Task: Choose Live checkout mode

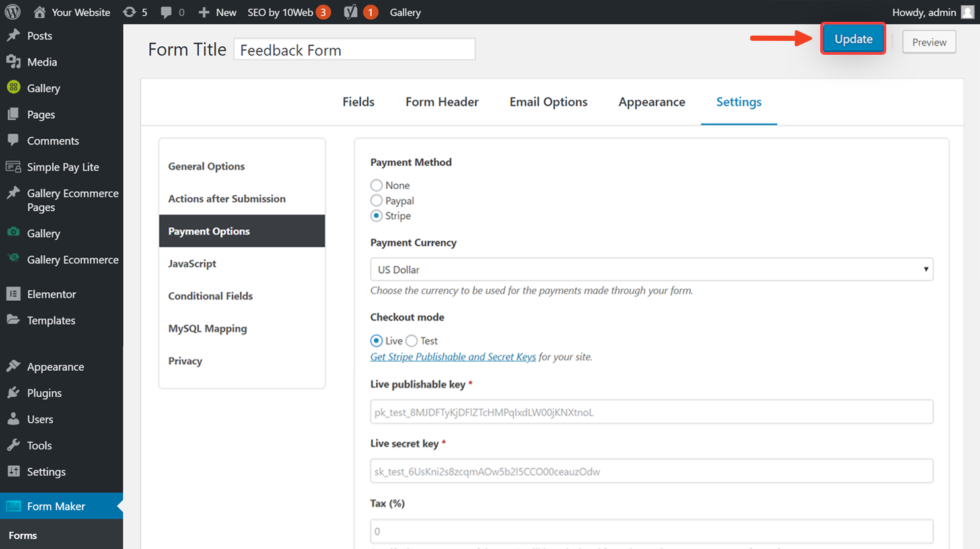Action: click(376, 340)
